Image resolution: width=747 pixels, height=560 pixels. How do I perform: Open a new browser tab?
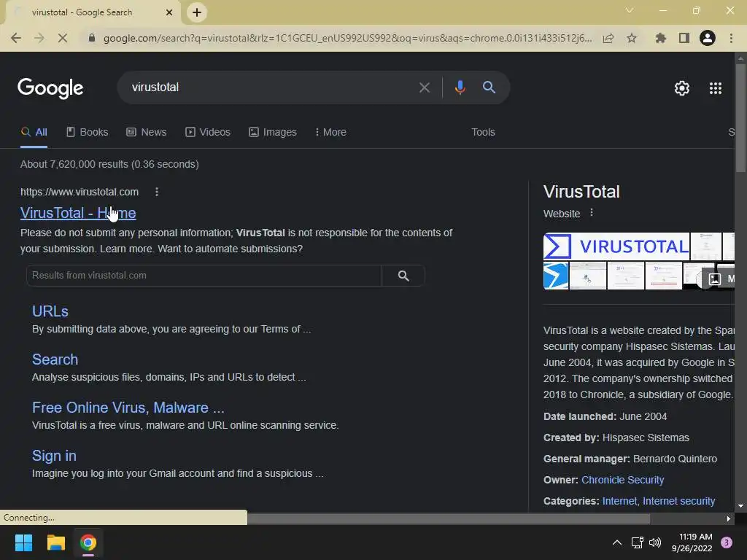click(197, 12)
